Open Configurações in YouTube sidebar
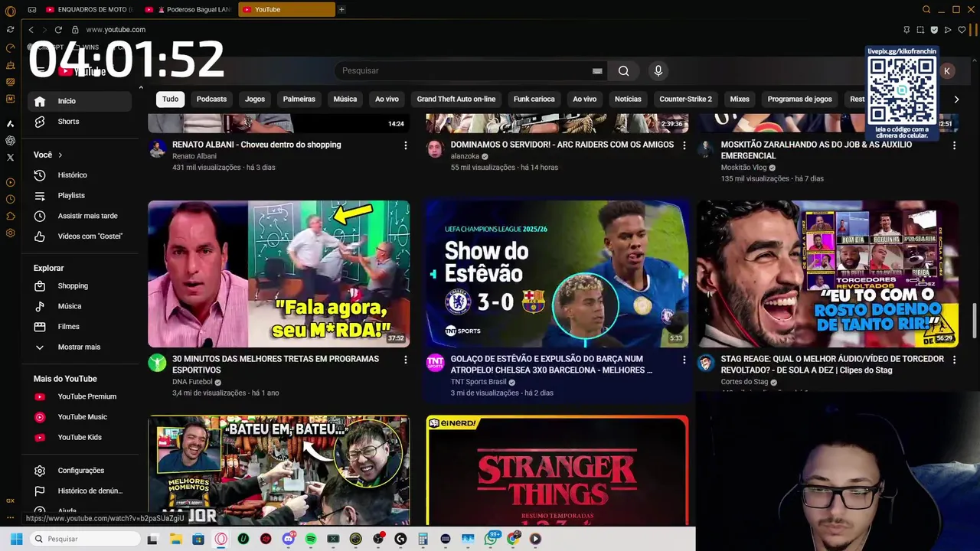The image size is (980, 551). 81,471
